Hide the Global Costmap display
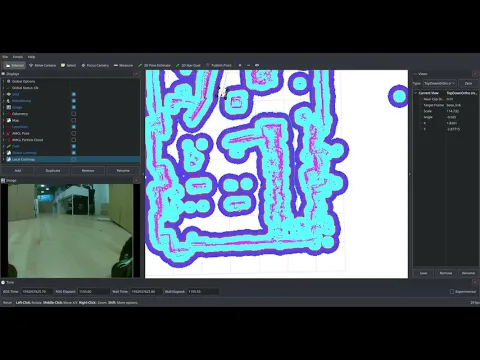 pyautogui.click(x=74, y=153)
